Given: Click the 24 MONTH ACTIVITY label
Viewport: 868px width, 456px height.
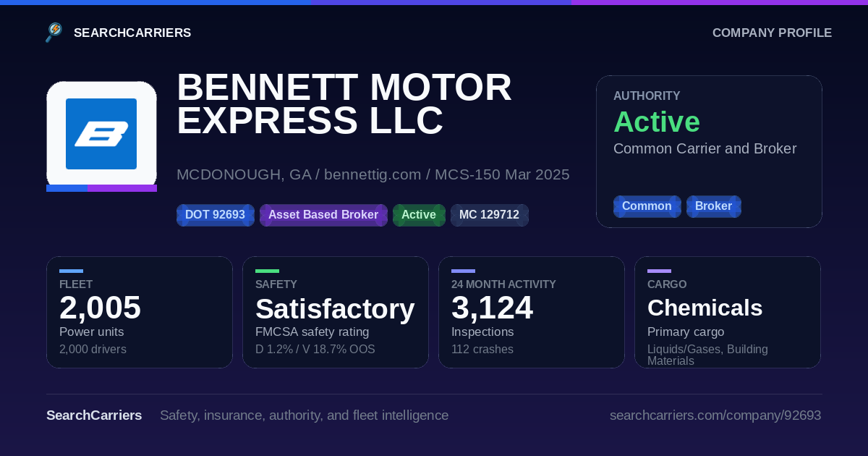Looking at the screenshot, I should click(503, 284).
